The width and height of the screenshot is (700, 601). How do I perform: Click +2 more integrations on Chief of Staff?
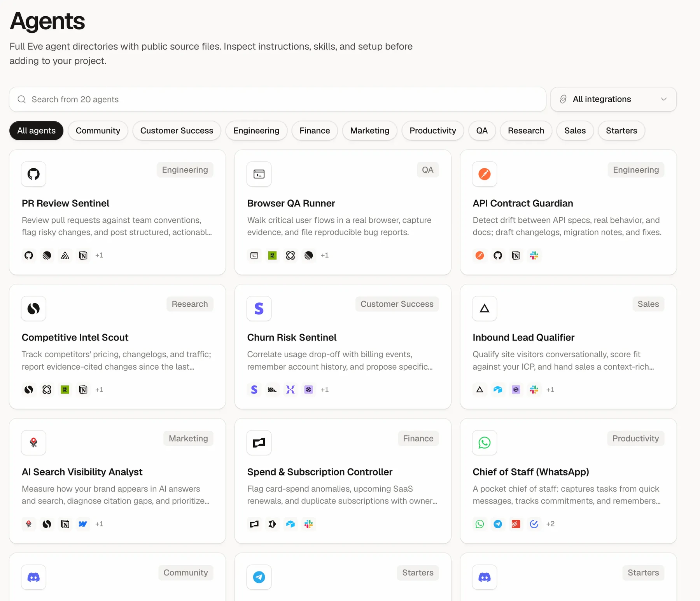[x=550, y=524]
